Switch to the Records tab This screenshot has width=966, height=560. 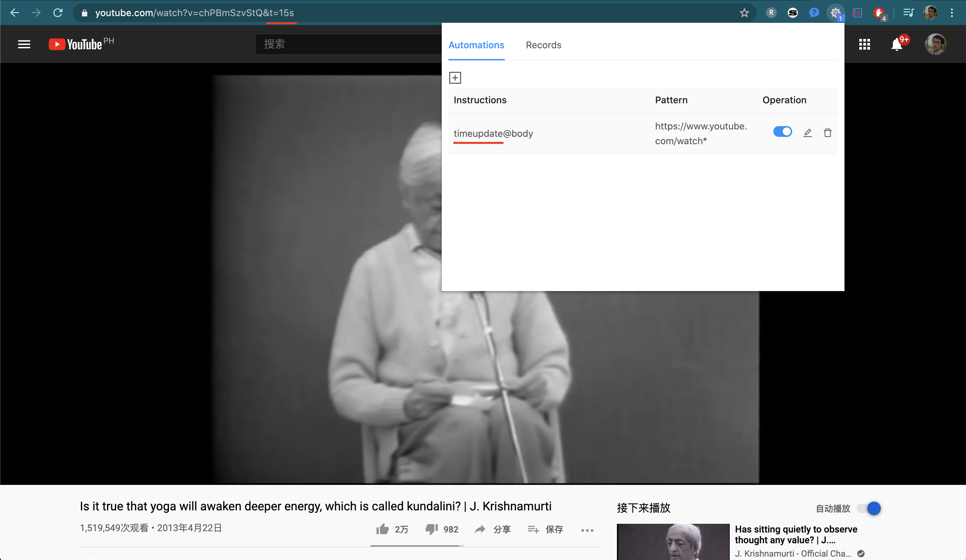pos(543,45)
